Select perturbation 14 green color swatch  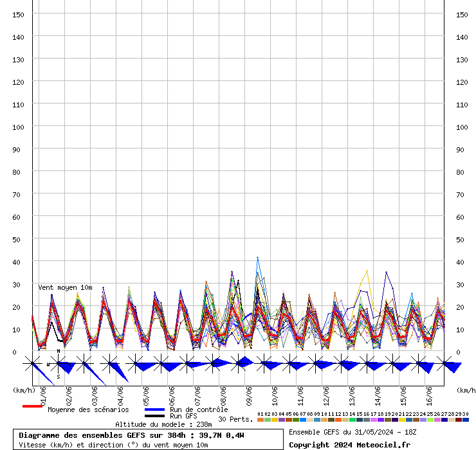(352, 420)
